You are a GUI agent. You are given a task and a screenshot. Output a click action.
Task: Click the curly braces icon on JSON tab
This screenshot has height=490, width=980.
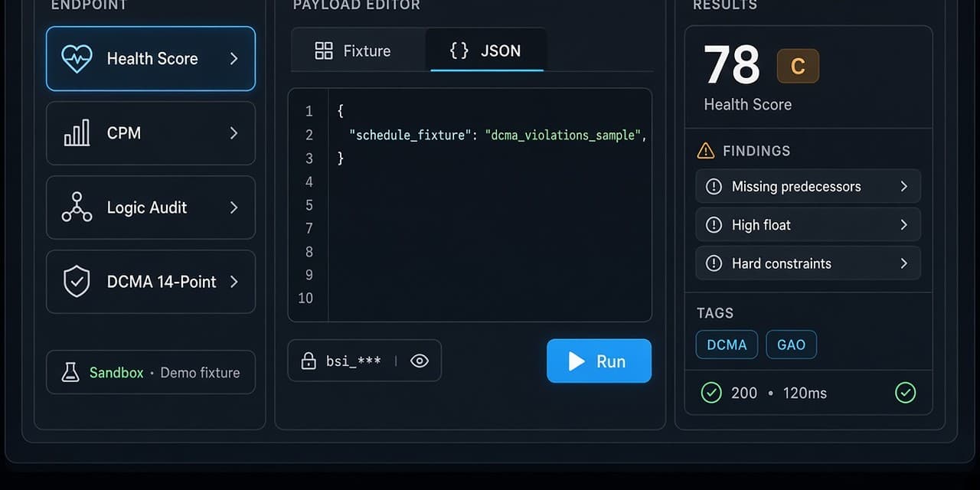pos(459,51)
